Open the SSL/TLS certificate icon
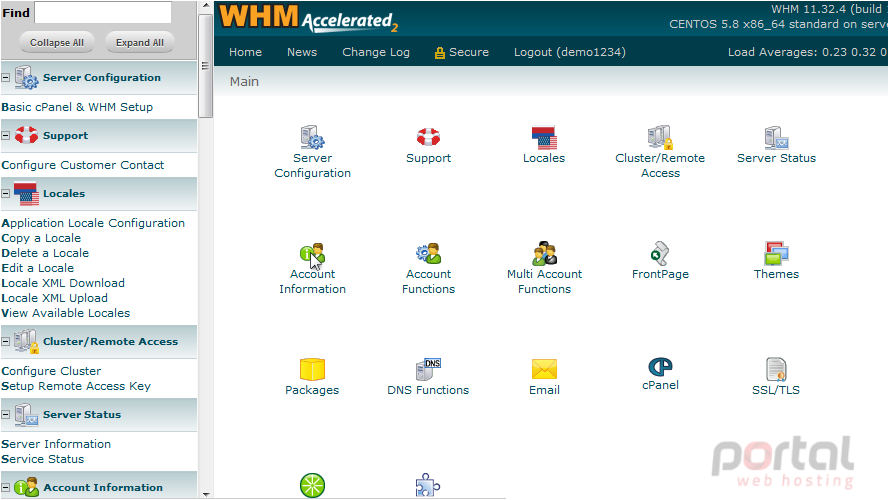 pos(776,369)
